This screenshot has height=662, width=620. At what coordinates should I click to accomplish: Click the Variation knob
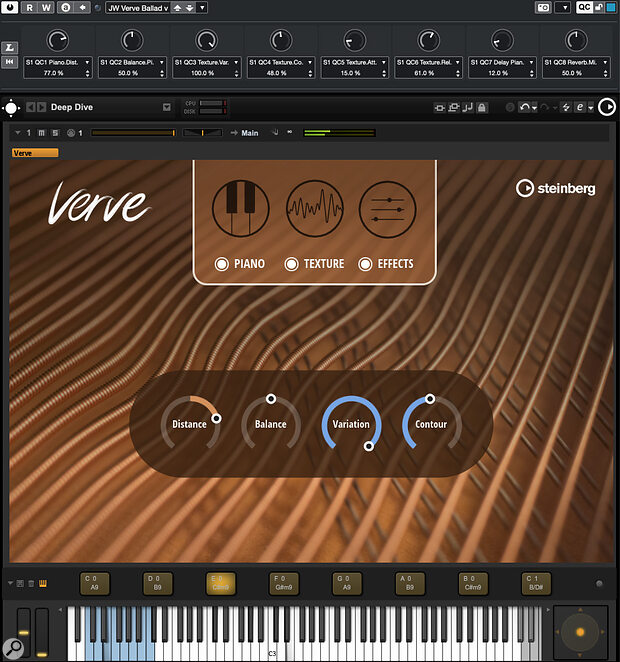point(351,424)
